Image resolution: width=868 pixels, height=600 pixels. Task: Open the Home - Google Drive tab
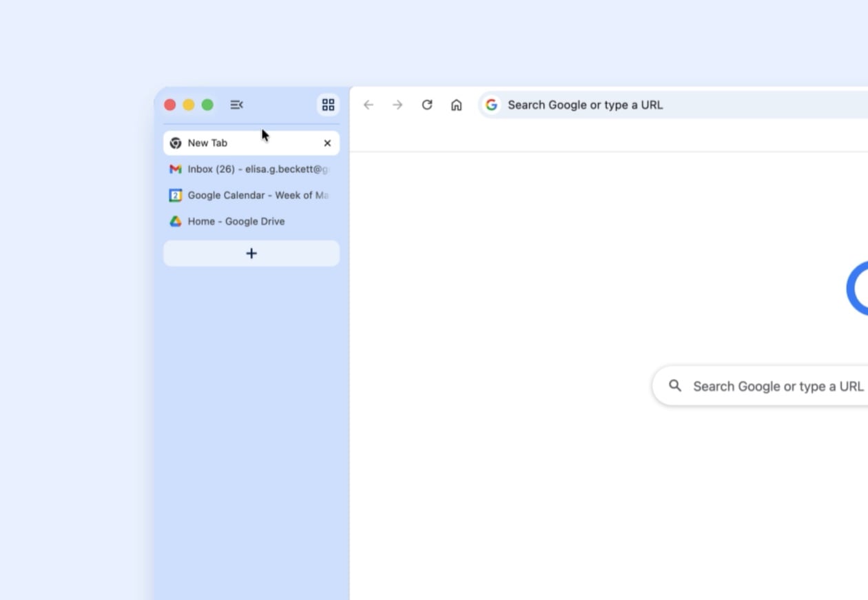236,221
